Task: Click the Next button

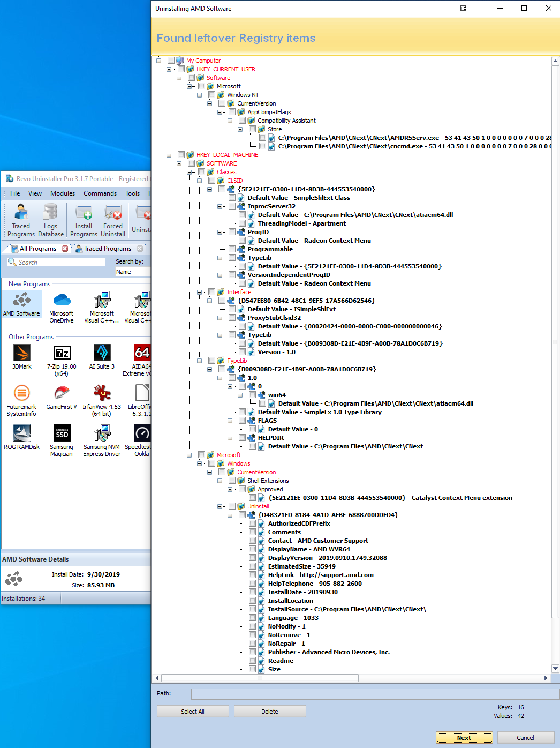Action: [x=464, y=738]
